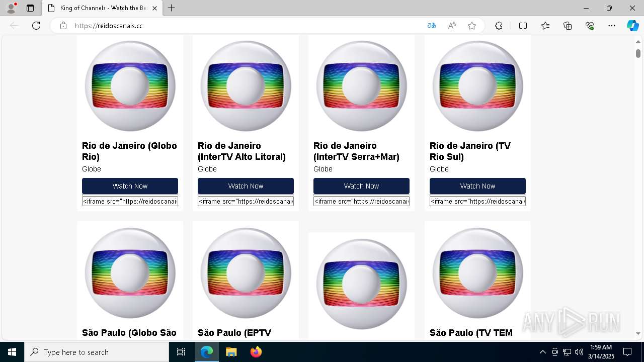The height and width of the screenshot is (362, 644).
Task: Click the taskbar search box
Action: (x=97, y=352)
